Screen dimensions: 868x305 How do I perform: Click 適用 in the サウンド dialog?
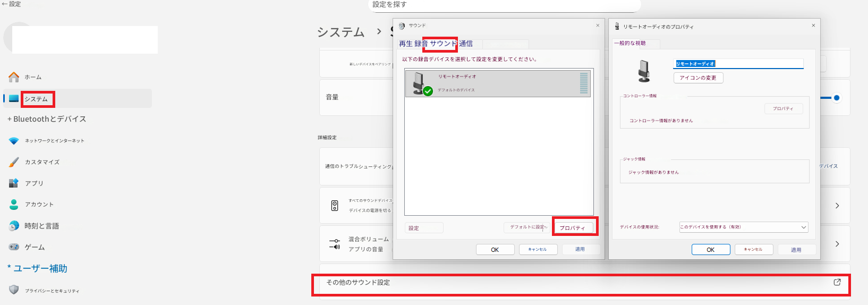[581, 249]
